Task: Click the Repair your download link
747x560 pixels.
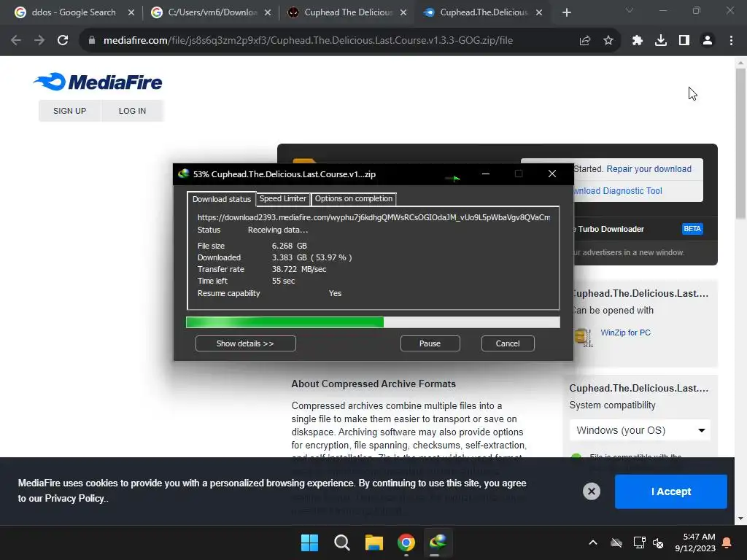Action: [x=649, y=169]
